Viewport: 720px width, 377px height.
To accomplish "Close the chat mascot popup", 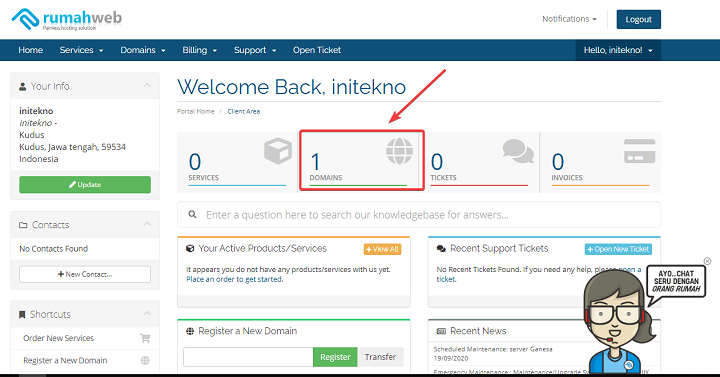I will coord(707,261).
